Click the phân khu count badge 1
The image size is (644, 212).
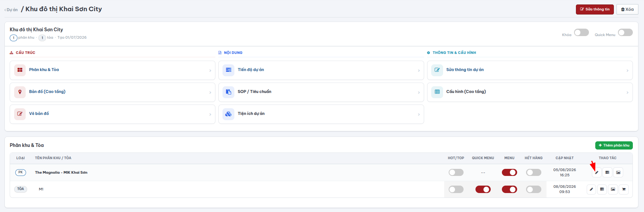[13, 38]
